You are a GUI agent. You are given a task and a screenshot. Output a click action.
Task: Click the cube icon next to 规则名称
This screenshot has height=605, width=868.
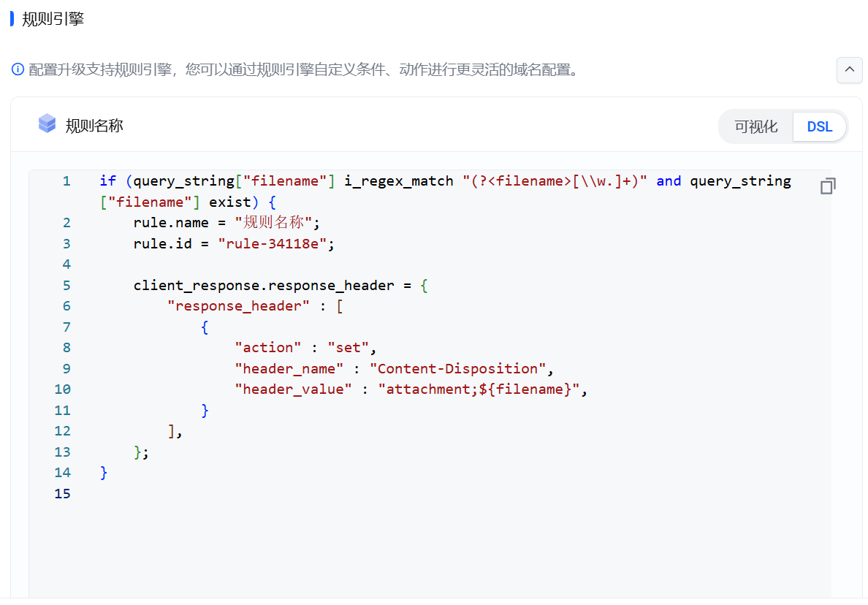[x=47, y=124]
